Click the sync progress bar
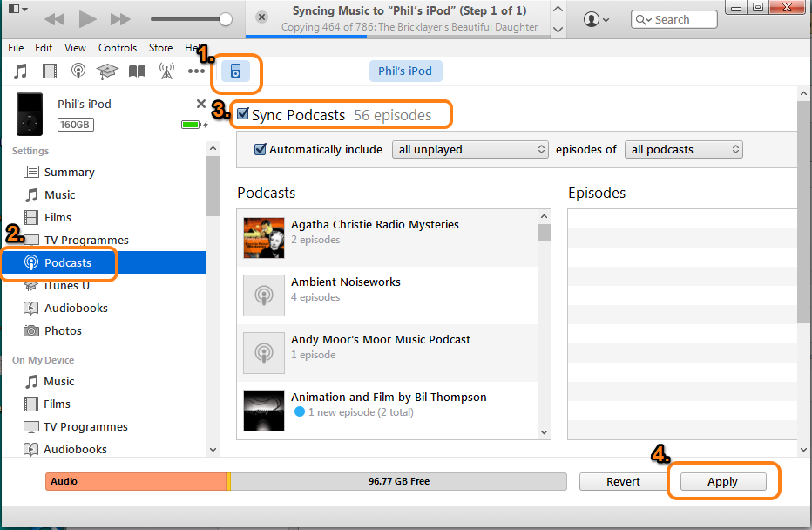Viewport: 812px width, 530px height. pyautogui.click(x=397, y=37)
